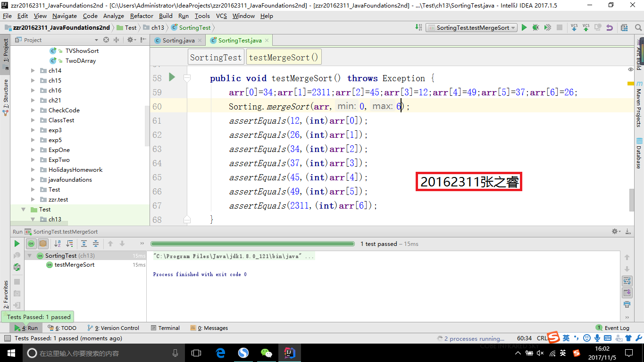The height and width of the screenshot is (362, 644).
Task: Expand javafoundations folder
Action: coord(33,180)
